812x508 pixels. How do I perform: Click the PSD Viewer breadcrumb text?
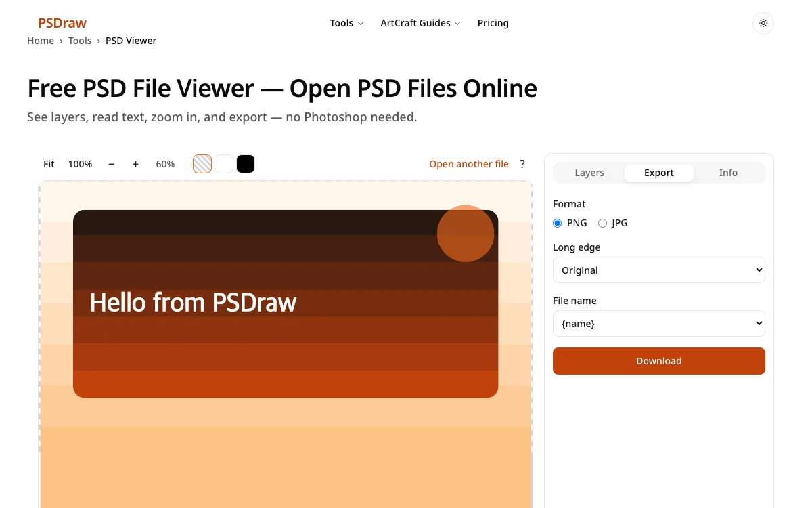(131, 41)
